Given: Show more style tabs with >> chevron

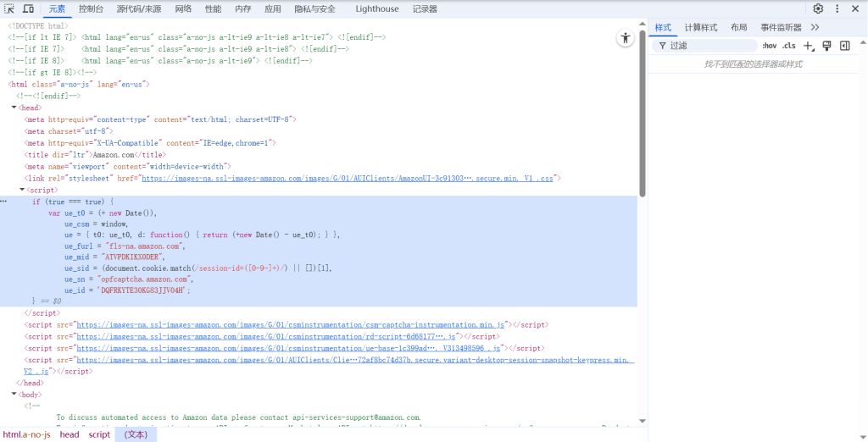Looking at the screenshot, I should click(x=815, y=27).
